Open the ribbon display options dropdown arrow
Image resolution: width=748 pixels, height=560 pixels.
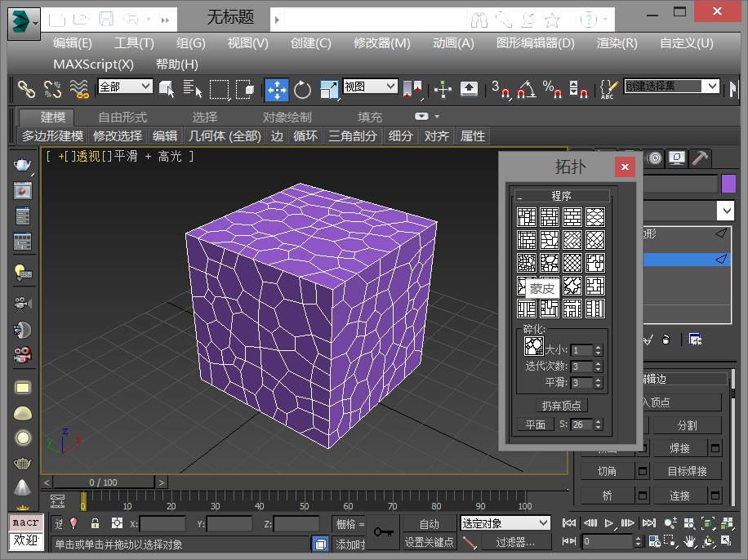pyautogui.click(x=437, y=117)
